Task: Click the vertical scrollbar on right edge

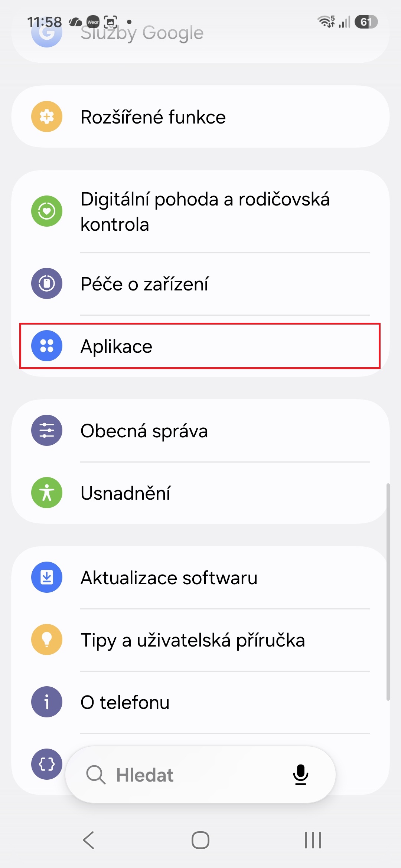Action: point(388,592)
